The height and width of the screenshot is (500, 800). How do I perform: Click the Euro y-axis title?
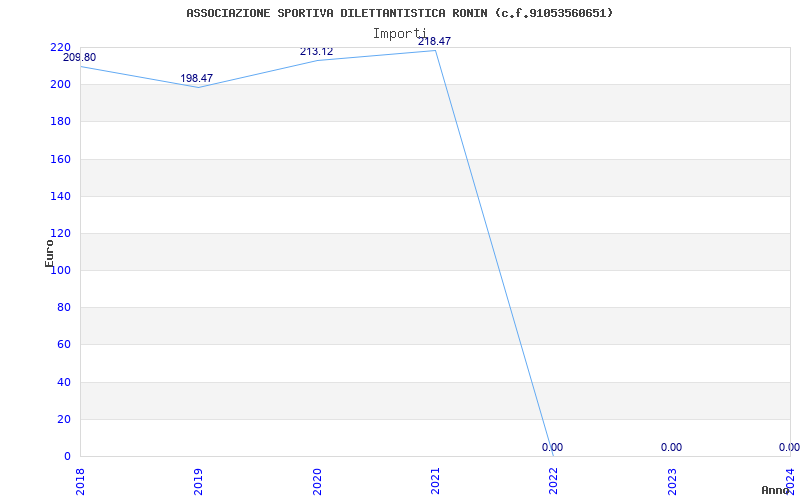[x=49, y=253]
